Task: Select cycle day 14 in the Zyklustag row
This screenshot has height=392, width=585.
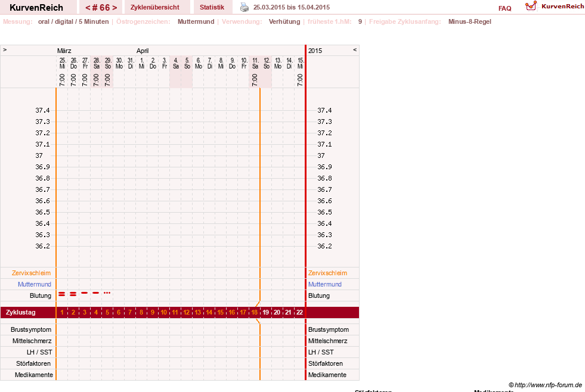Action: pyautogui.click(x=209, y=312)
